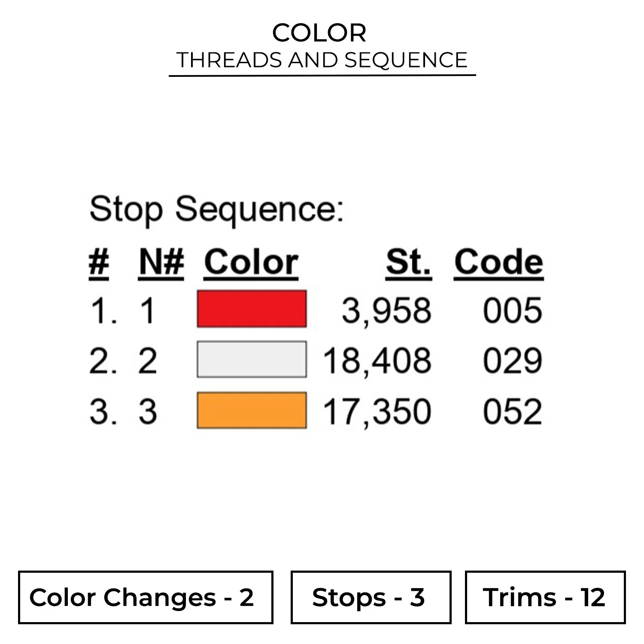Click thread code 052

(513, 412)
